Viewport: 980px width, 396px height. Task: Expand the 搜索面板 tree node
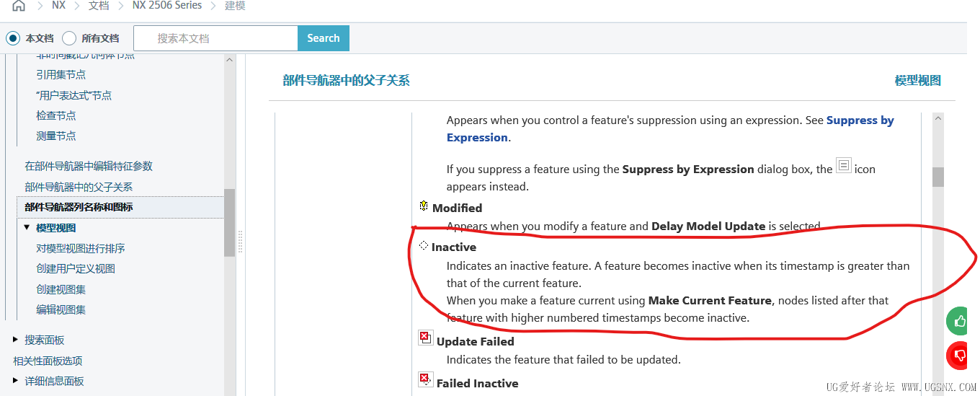16,340
